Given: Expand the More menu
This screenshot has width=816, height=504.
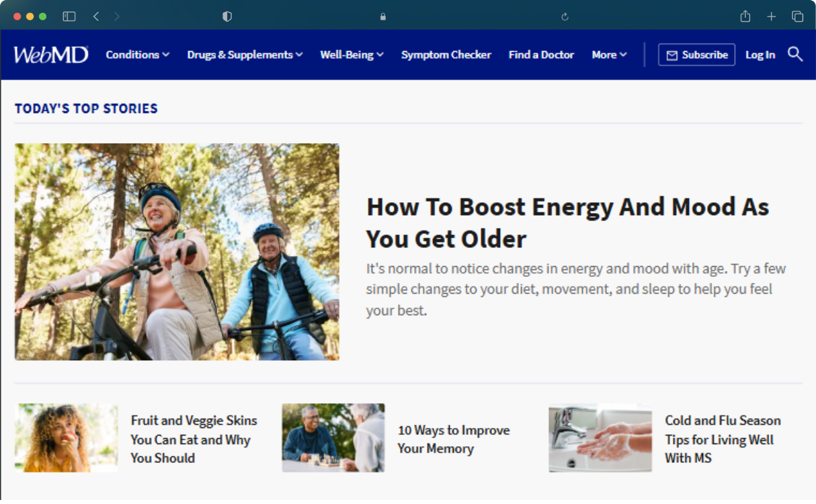Looking at the screenshot, I should tap(609, 54).
